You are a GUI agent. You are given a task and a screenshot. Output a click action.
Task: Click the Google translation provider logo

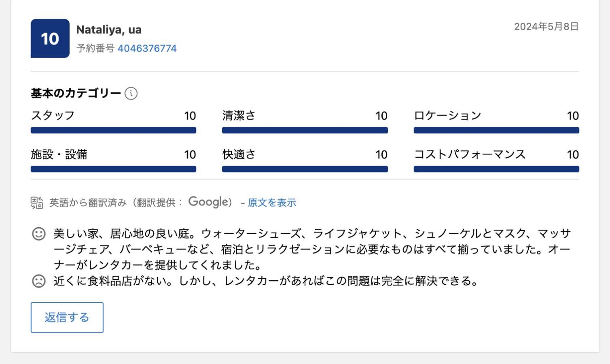tap(208, 202)
